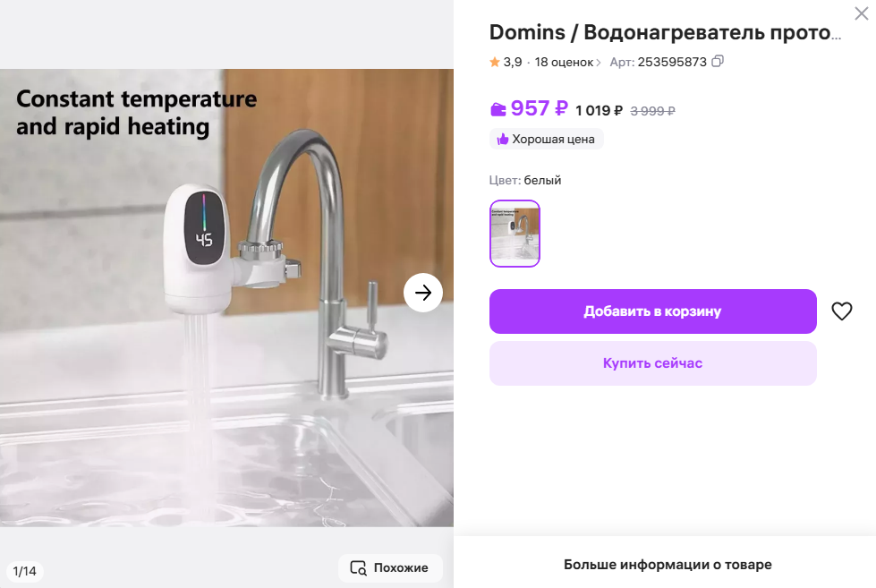This screenshot has height=588, width=876.
Task: Select the white color variant thumbnail
Action: pyautogui.click(x=515, y=234)
